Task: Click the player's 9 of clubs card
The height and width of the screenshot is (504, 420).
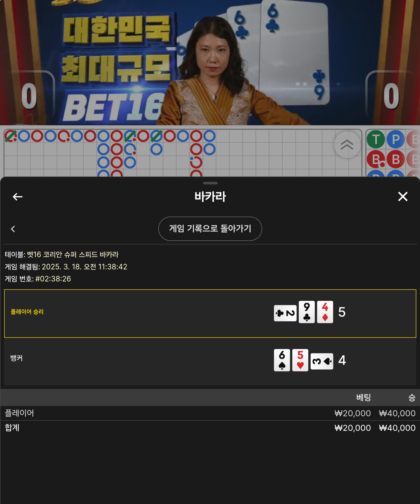Action: [307, 312]
